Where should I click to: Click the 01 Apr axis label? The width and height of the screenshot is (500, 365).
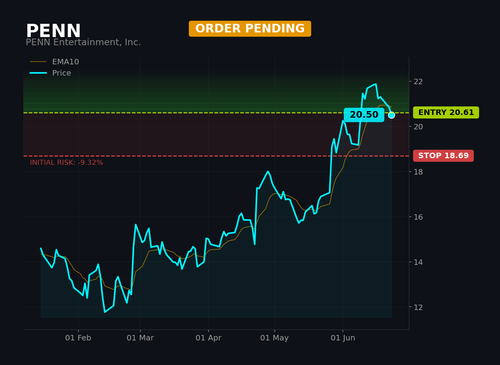208,338
